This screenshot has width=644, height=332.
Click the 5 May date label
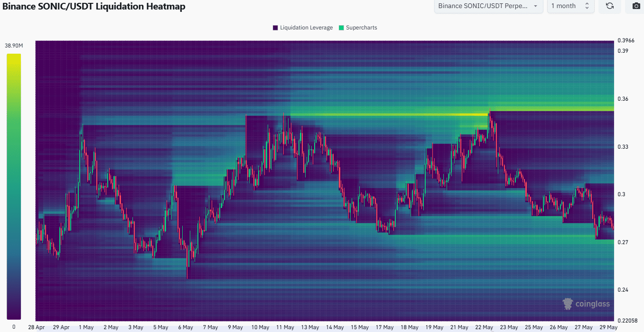(x=160, y=327)
